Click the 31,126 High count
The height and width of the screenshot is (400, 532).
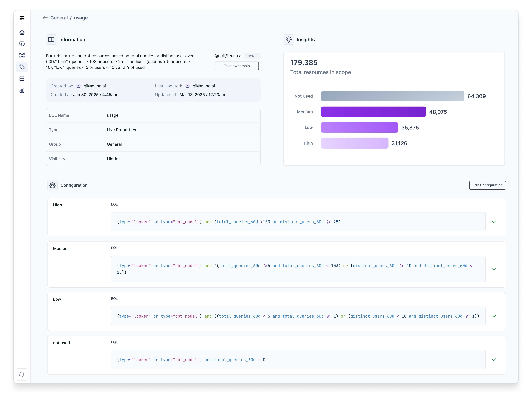click(399, 143)
